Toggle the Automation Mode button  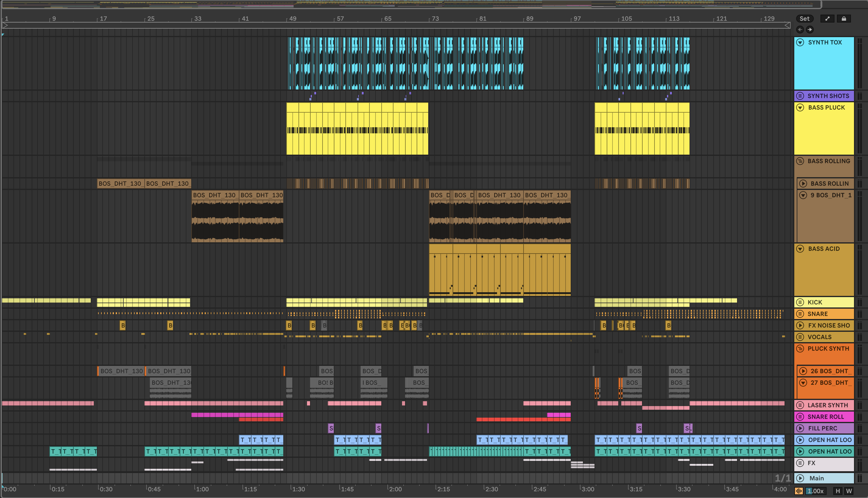point(827,19)
